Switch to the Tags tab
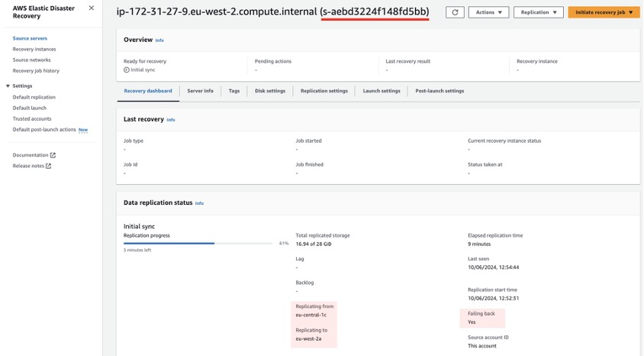 coord(234,91)
